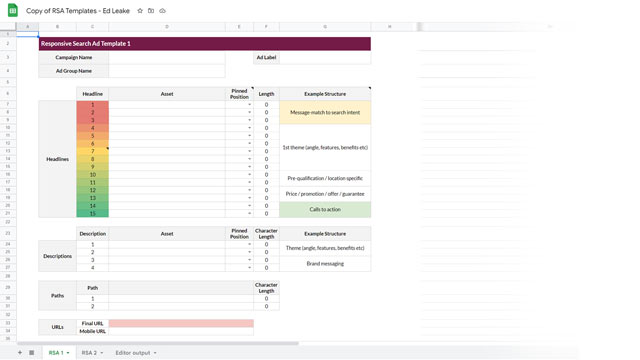
Task: Open pinned position dropdown for headline 1
Action: pos(249,104)
